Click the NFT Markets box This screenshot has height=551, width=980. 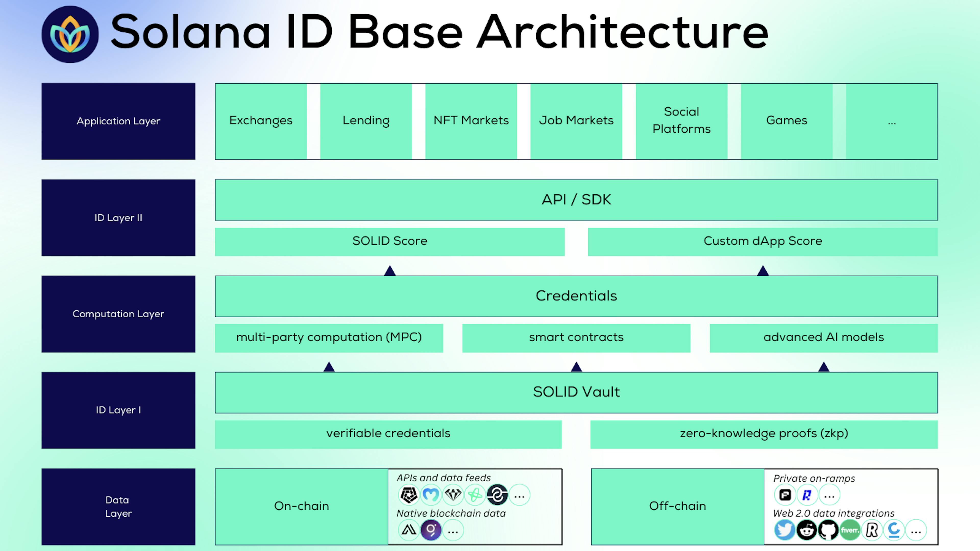[x=471, y=121]
